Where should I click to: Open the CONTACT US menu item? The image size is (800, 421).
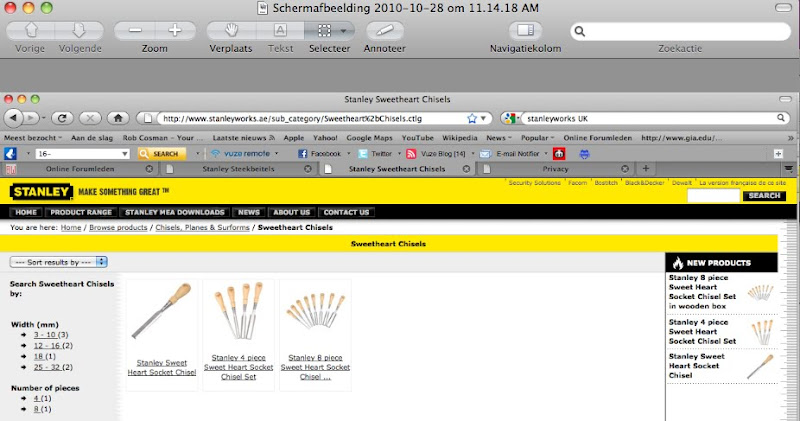(x=346, y=212)
